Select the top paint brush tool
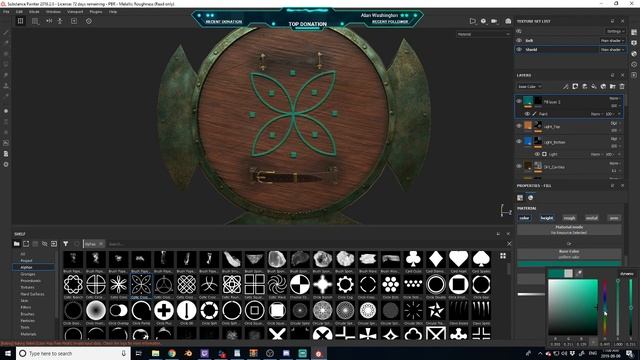640x360 pixels. click(x=6, y=33)
